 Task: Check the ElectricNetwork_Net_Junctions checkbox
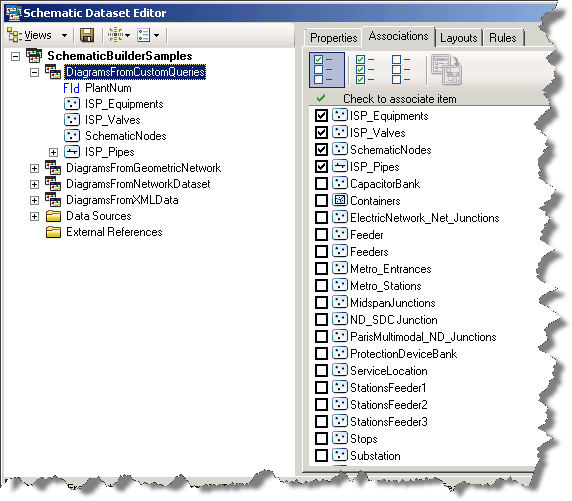tap(321, 217)
